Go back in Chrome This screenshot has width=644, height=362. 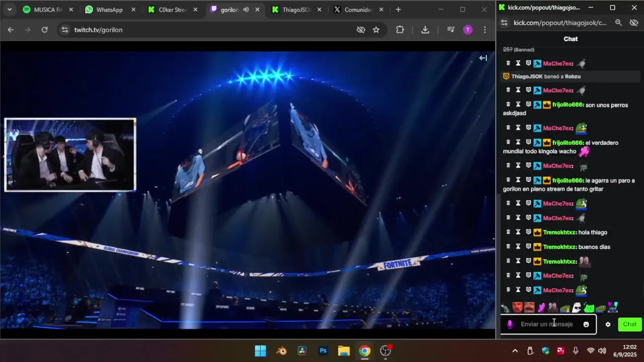click(11, 30)
